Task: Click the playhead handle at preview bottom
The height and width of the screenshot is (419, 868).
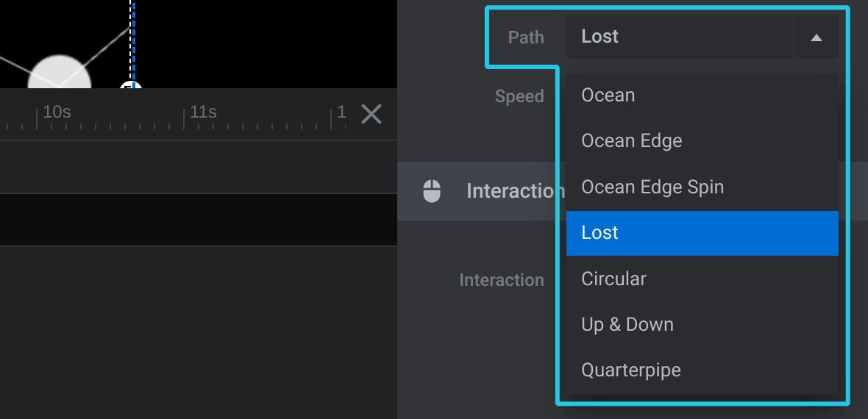Action: [x=131, y=85]
